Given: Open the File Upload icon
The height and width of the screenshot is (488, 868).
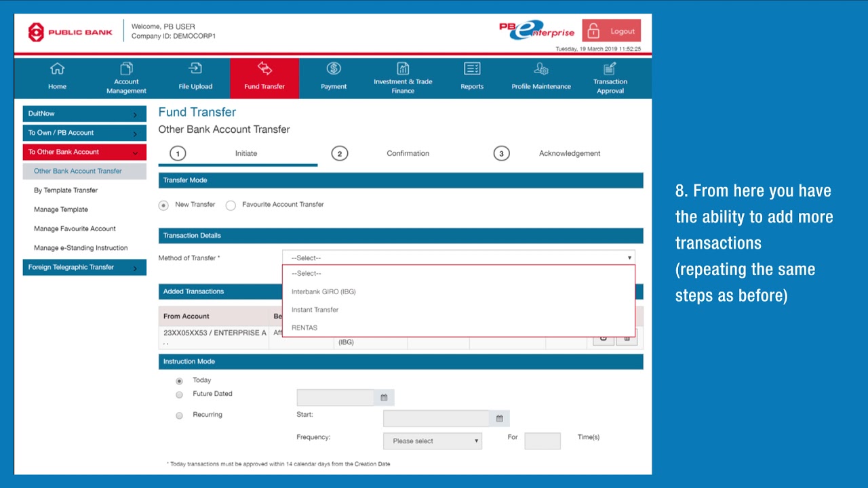Looking at the screenshot, I should tap(195, 68).
